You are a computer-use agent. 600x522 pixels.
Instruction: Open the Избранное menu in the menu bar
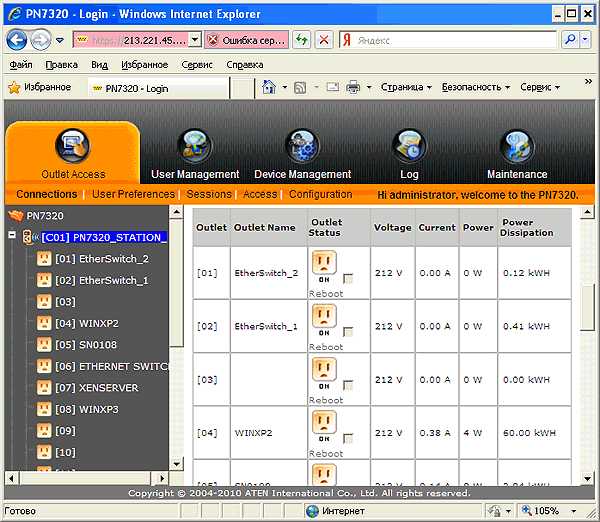pos(143,64)
